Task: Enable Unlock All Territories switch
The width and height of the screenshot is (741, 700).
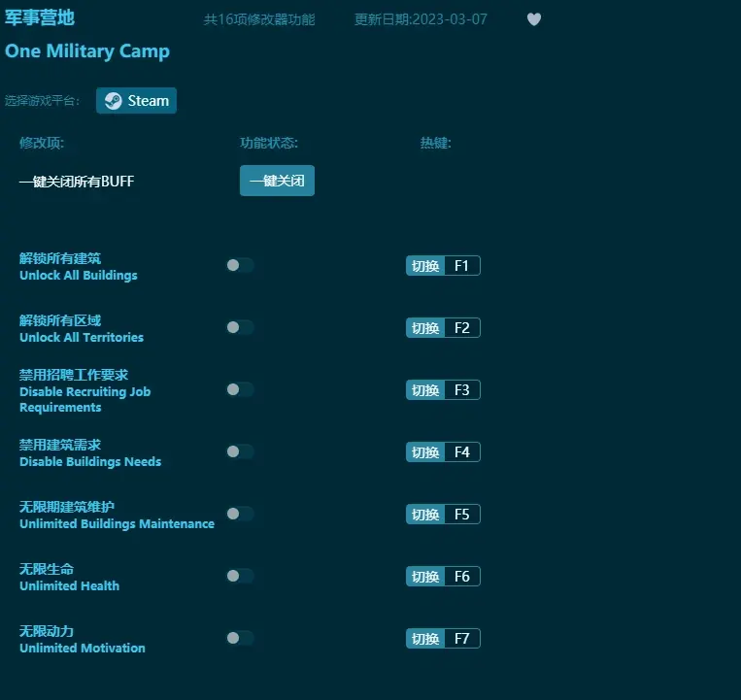Action: click(240, 327)
